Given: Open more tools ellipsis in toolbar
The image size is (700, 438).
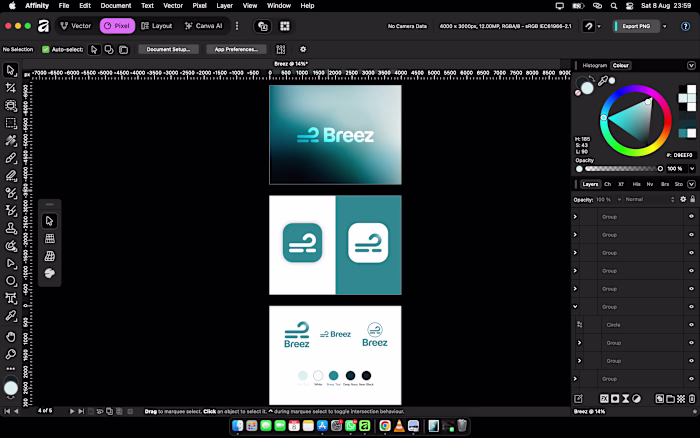Looking at the screenshot, I should 11,369.
